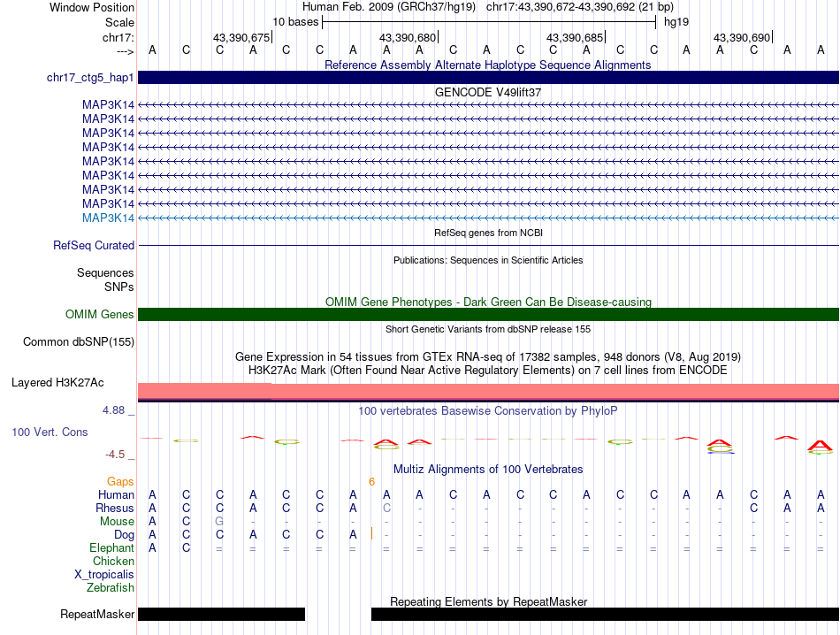Screen dimensions: 840x635
Task: Click the -4.5 PhyloP lower scale value
Action: click(x=115, y=455)
